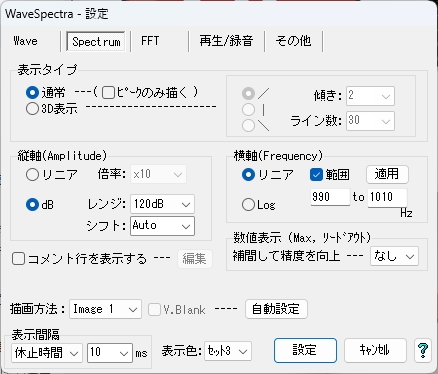
Task: Click the 適用 apply button
Action: pos(387,174)
